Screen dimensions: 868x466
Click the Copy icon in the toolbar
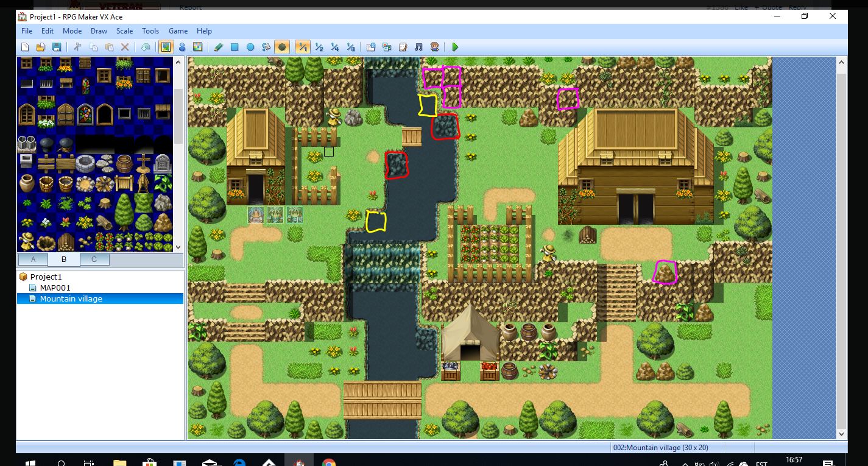93,47
